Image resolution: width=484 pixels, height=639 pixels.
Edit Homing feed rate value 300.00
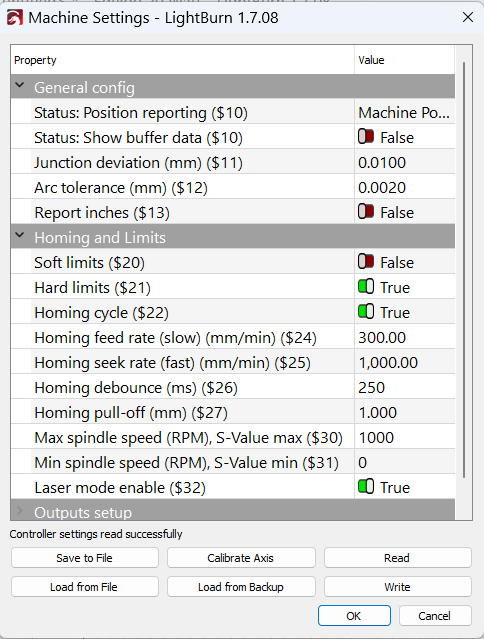point(404,337)
